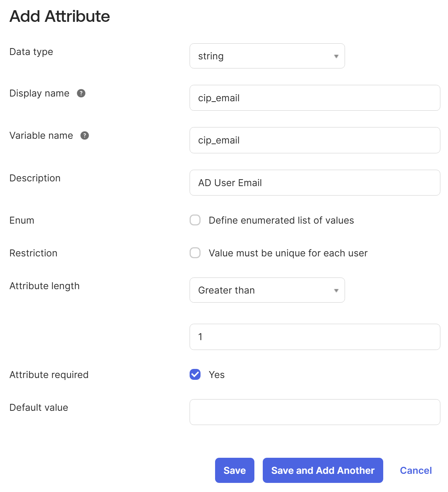Click the AD User Email description field
The width and height of the screenshot is (448, 492).
[x=314, y=182]
